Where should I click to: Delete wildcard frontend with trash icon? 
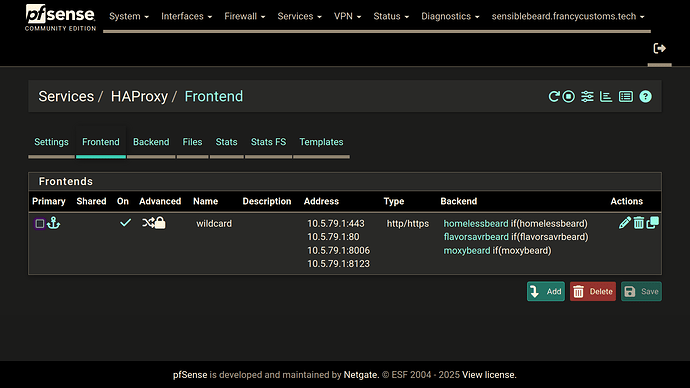pyautogui.click(x=639, y=223)
